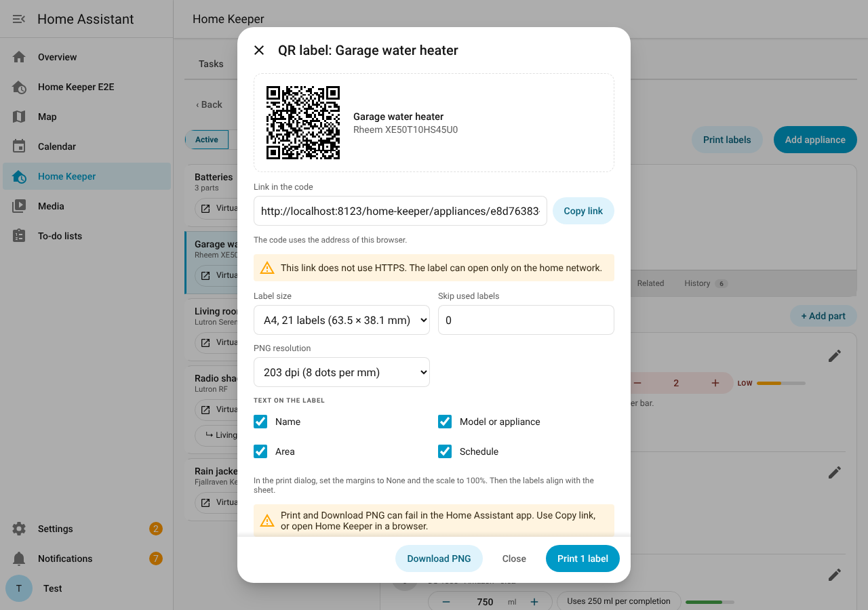Click the edit pencil above the LOW stock bar

(x=835, y=356)
